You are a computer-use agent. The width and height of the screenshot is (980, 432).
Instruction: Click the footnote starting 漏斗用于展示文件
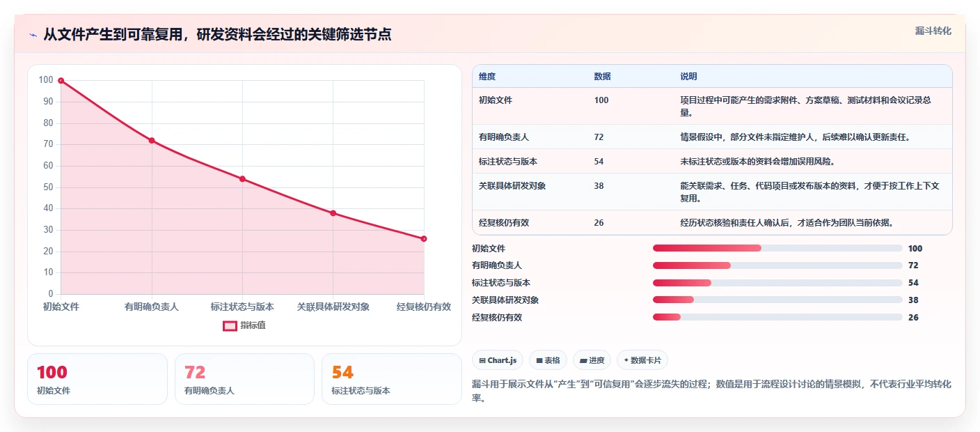pos(711,391)
